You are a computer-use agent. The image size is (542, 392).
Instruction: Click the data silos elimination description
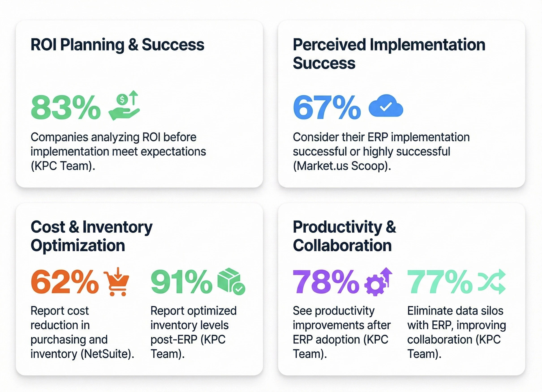pos(456,332)
